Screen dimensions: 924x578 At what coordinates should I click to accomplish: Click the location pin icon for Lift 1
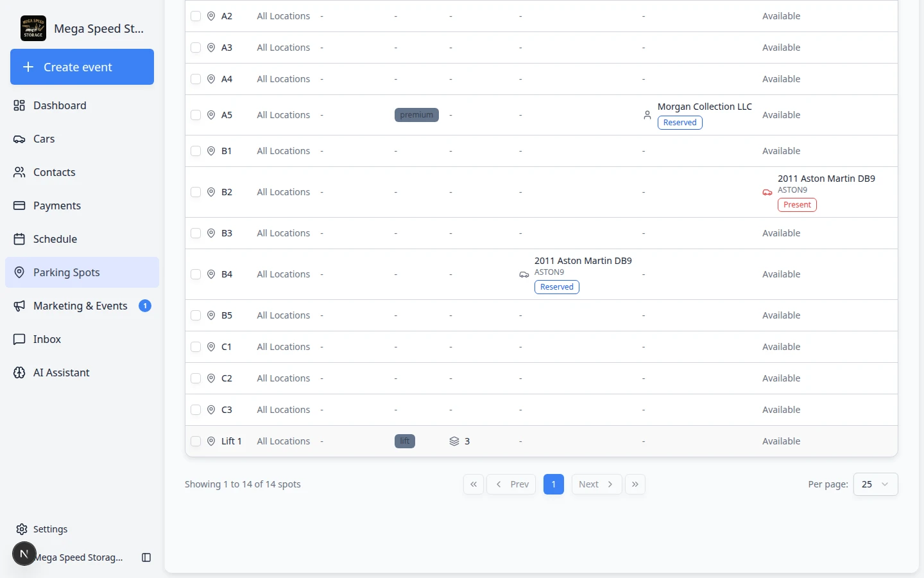tap(211, 441)
